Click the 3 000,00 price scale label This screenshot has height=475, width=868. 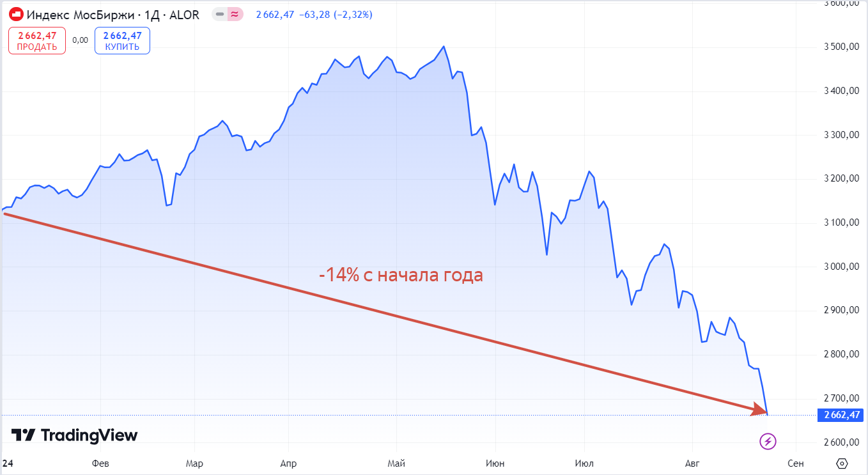click(x=842, y=267)
